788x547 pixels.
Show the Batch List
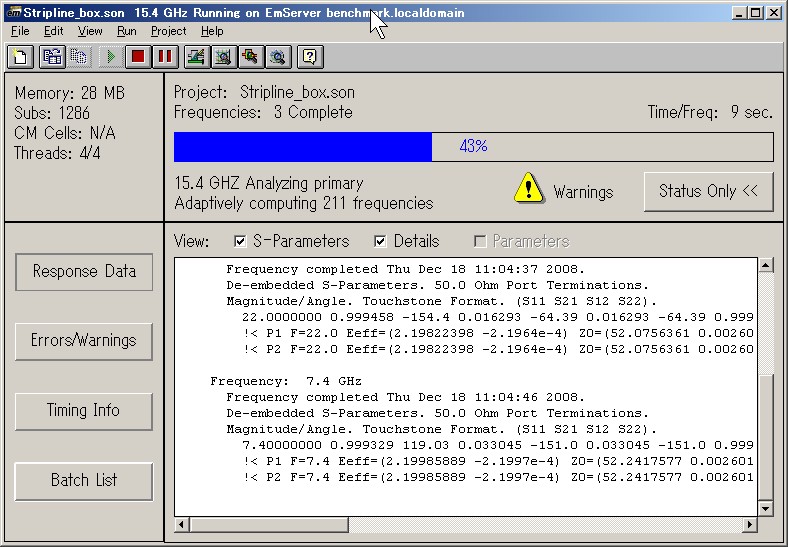click(x=84, y=481)
